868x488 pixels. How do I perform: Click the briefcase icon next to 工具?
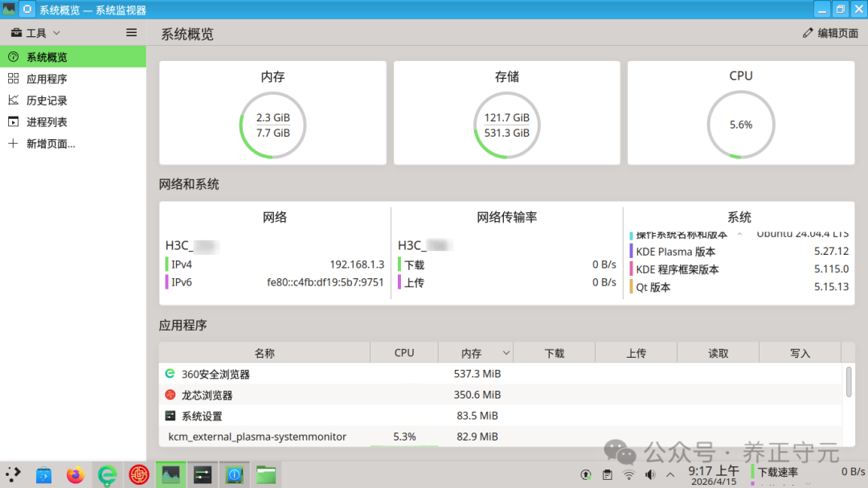(16, 33)
